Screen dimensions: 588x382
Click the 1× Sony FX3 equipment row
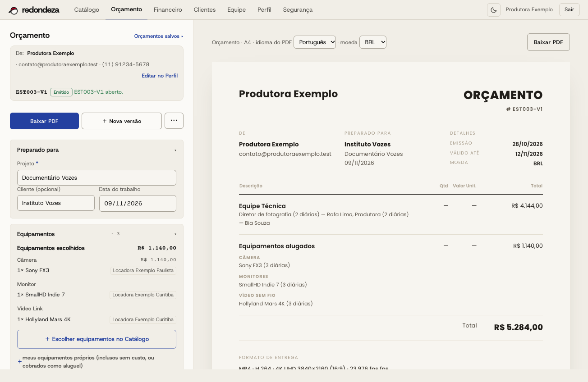(x=96, y=270)
